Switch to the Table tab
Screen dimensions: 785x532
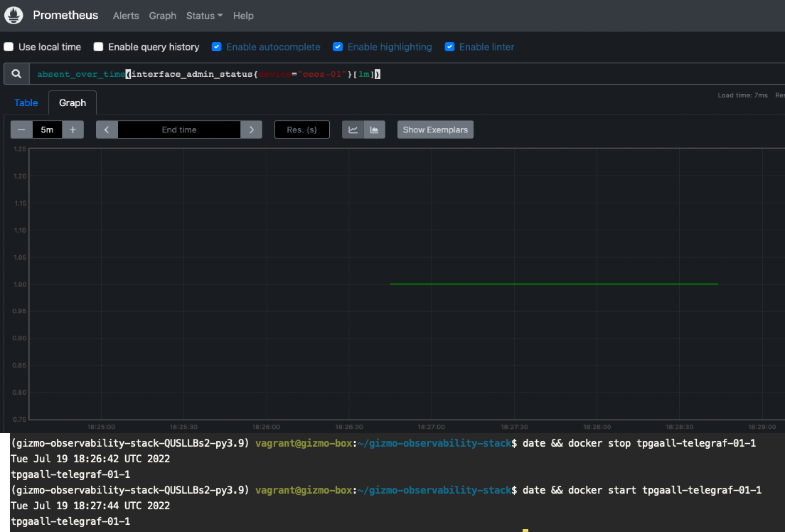point(26,102)
